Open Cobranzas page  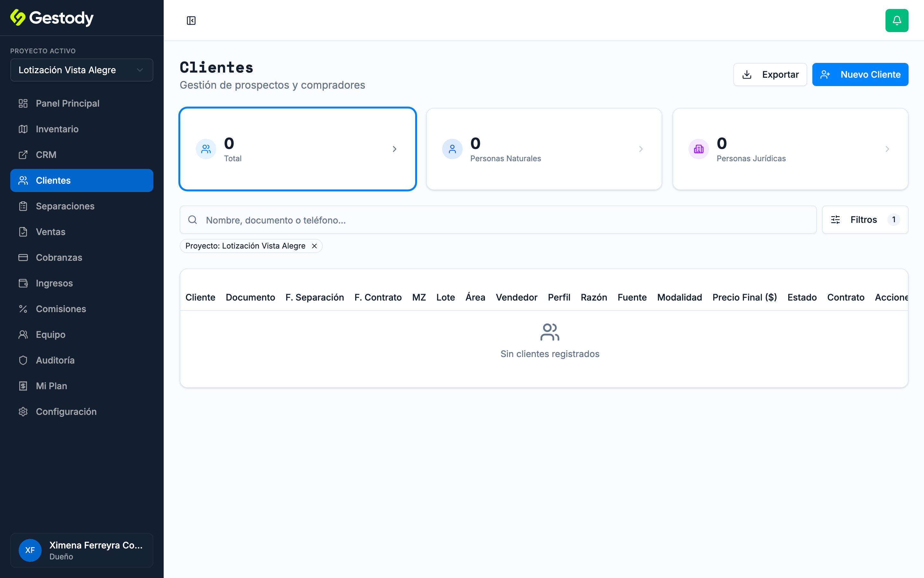(x=81, y=258)
